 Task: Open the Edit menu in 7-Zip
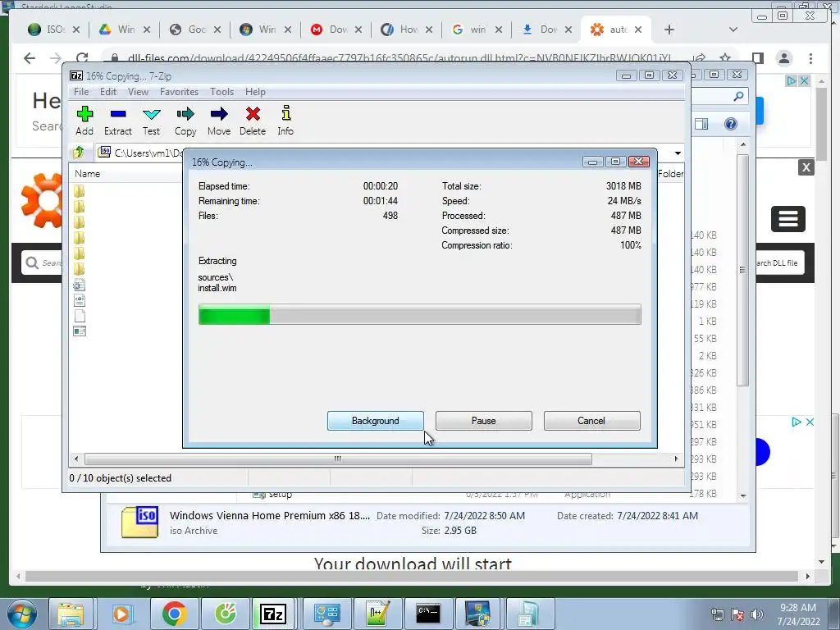click(x=108, y=92)
